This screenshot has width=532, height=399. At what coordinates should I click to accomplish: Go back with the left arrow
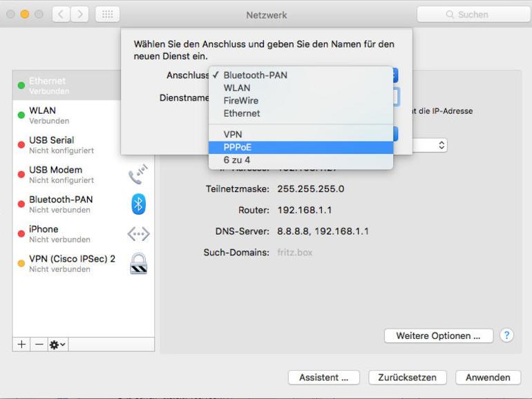tap(61, 14)
